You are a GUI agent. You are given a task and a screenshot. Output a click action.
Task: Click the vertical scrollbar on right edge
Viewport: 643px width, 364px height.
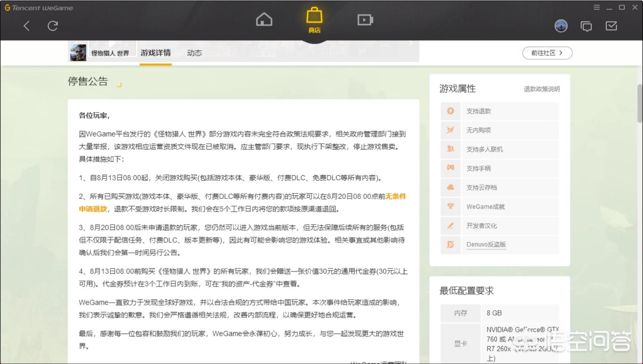pos(639,103)
